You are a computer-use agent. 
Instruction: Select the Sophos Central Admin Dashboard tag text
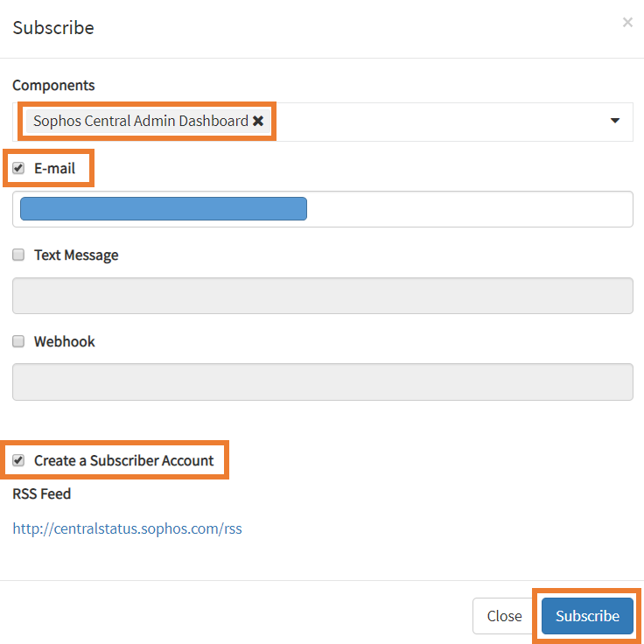click(140, 122)
